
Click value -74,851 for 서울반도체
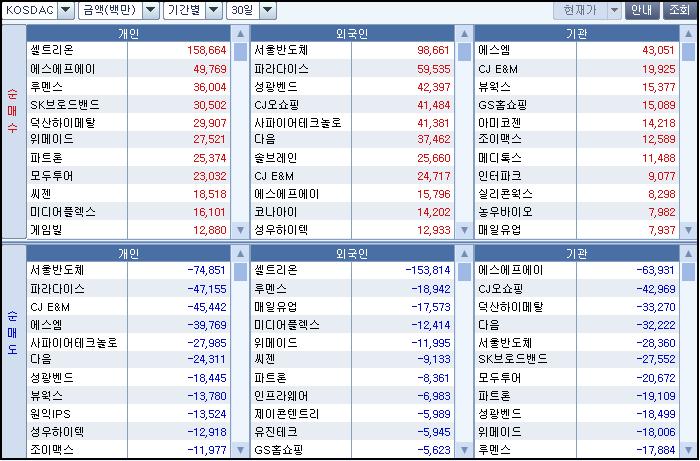click(207, 270)
